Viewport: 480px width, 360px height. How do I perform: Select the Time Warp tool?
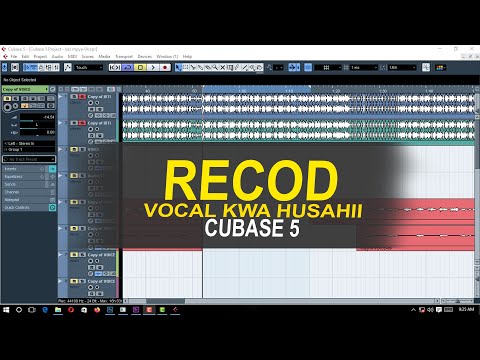(230, 68)
